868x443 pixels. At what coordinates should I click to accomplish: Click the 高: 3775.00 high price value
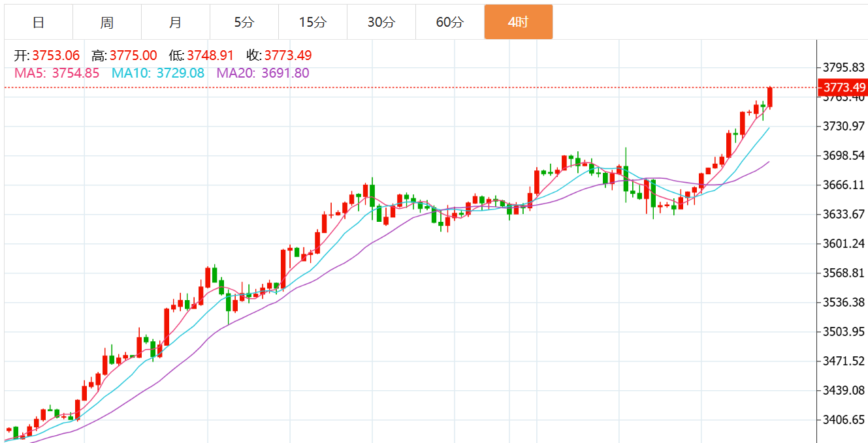click(x=125, y=55)
